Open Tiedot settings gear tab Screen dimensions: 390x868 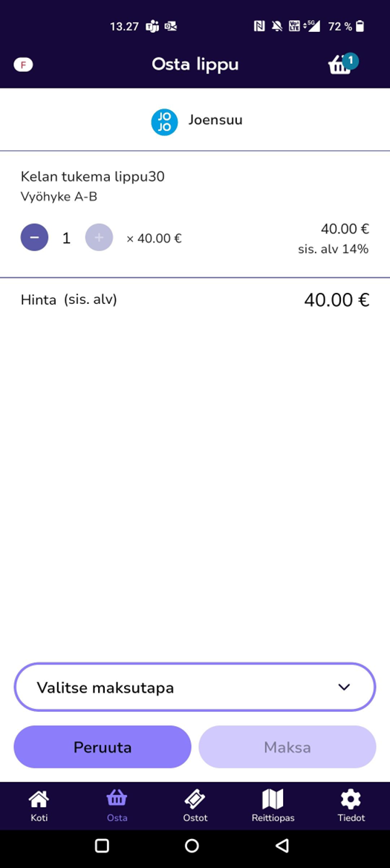[351, 806]
